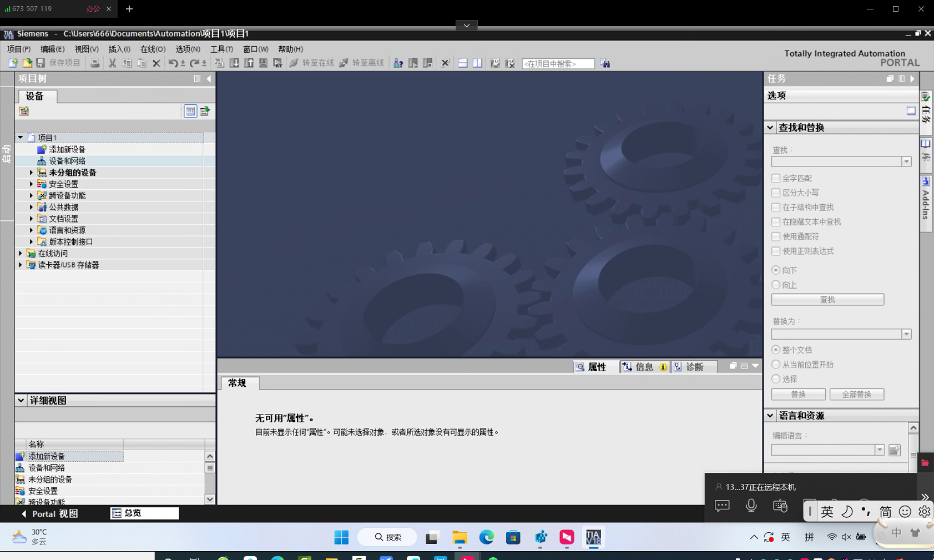
Task: Click the split editor horizontally icon
Action: [x=462, y=63]
